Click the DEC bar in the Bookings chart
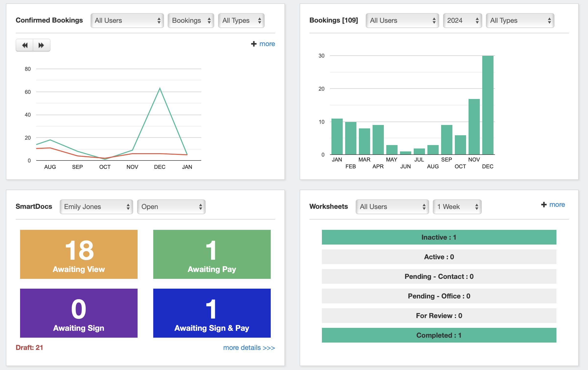The height and width of the screenshot is (370, 588). point(488,105)
